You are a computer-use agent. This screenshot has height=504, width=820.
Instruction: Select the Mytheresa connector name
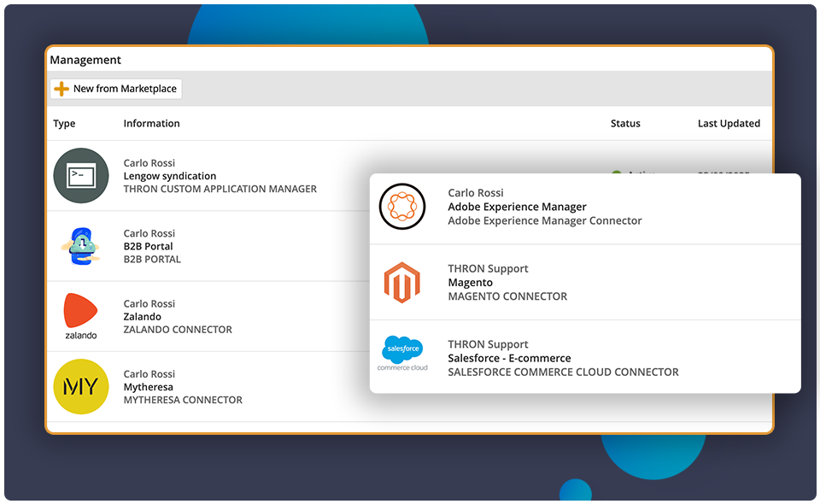[x=149, y=387]
